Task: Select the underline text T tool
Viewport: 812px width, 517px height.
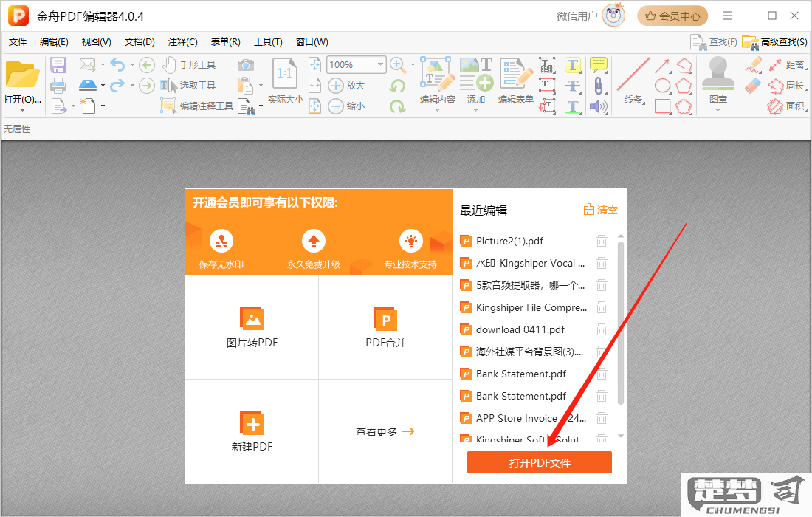Action: point(573,106)
